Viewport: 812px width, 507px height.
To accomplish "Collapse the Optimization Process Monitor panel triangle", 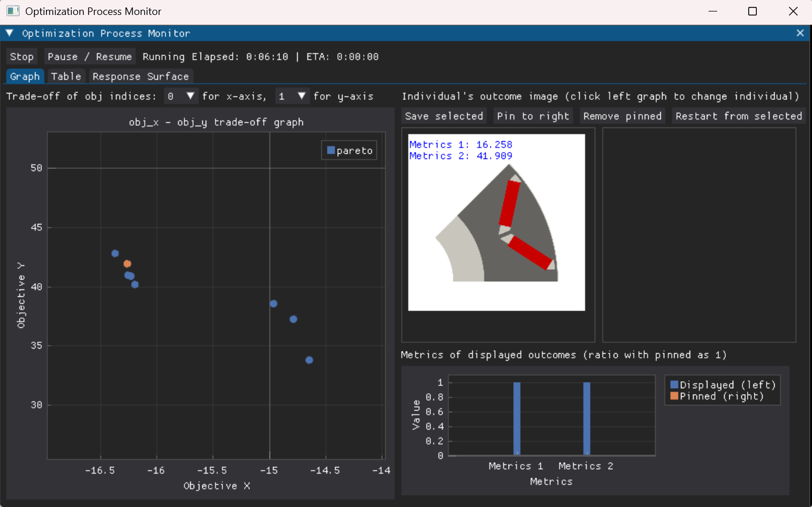I will tap(10, 33).
